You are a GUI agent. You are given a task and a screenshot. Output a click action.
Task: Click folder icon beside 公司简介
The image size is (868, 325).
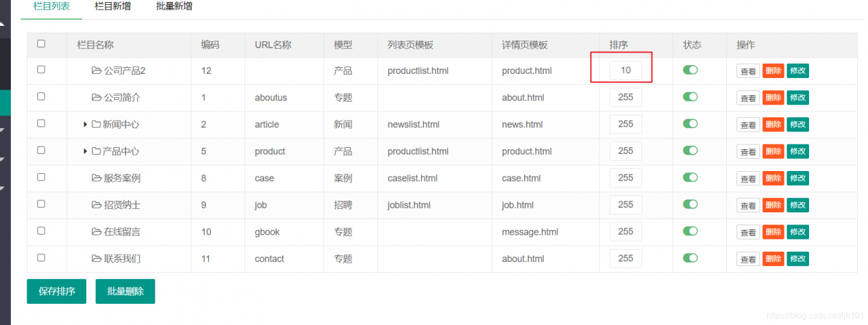(96, 98)
